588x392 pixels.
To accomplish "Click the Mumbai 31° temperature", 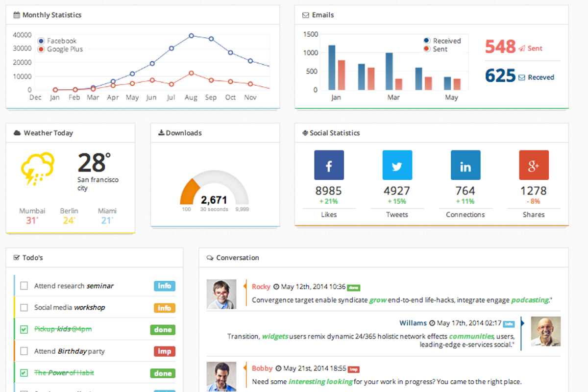I will click(32, 220).
